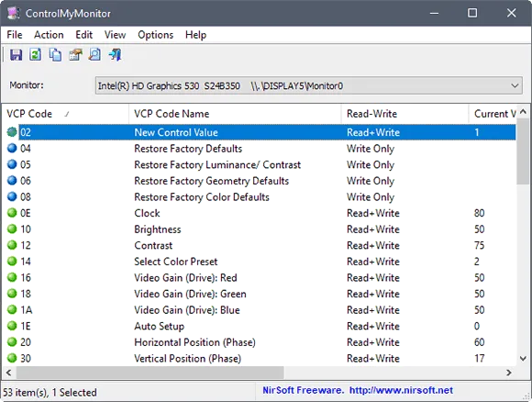532x402 pixels.
Task: Click the Contrast current value 75
Action: click(x=479, y=245)
